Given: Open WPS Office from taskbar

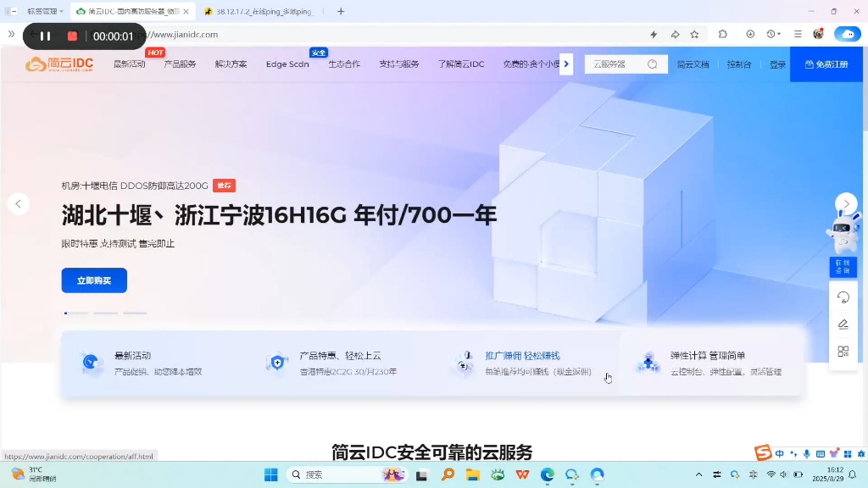Looking at the screenshot, I should click(x=522, y=474).
